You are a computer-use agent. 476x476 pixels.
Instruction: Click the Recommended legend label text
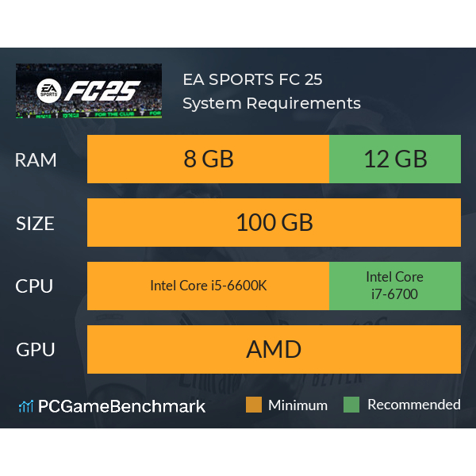tap(413, 405)
